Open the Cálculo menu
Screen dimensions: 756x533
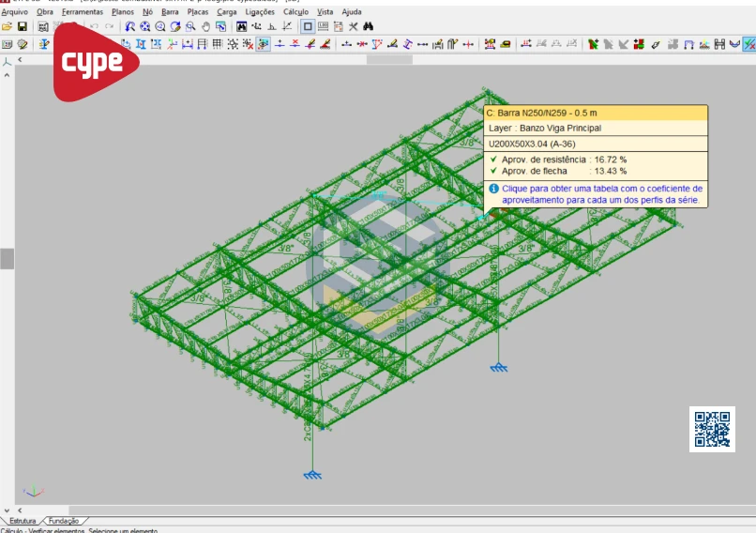tap(295, 12)
